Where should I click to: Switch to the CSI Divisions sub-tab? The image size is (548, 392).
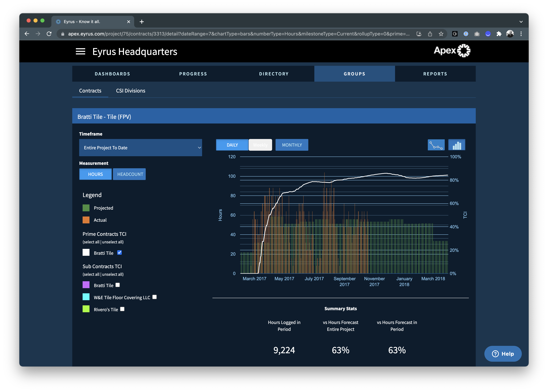(131, 91)
